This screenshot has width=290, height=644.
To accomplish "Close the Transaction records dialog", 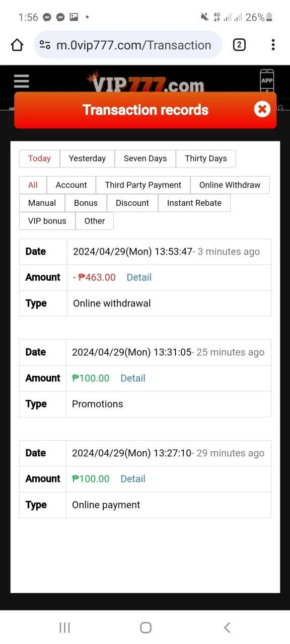I will pos(262,109).
